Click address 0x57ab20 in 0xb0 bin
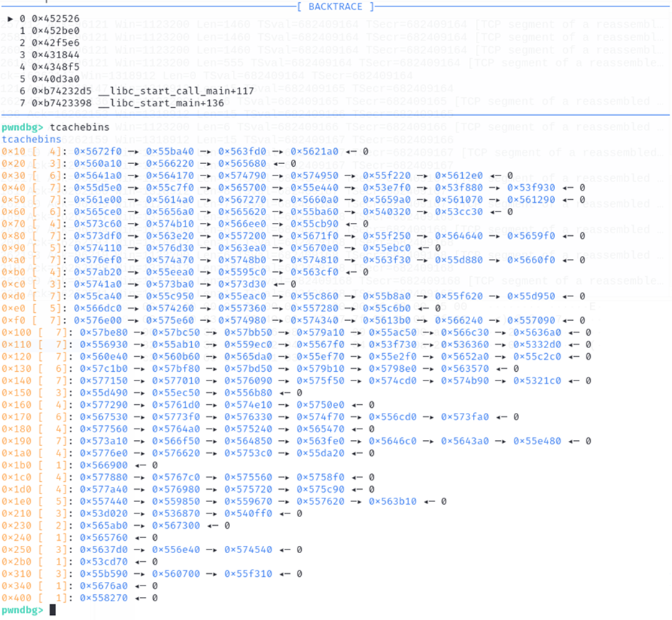 [x=98, y=272]
